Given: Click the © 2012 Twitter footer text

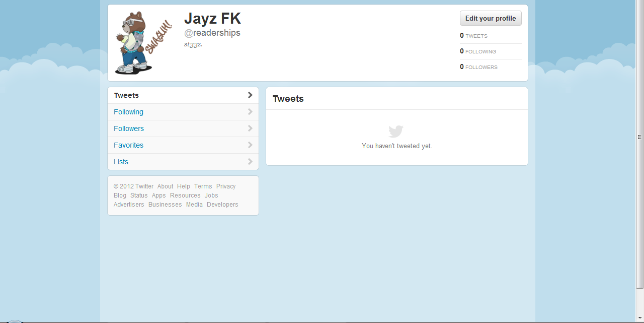Looking at the screenshot, I should tap(133, 186).
